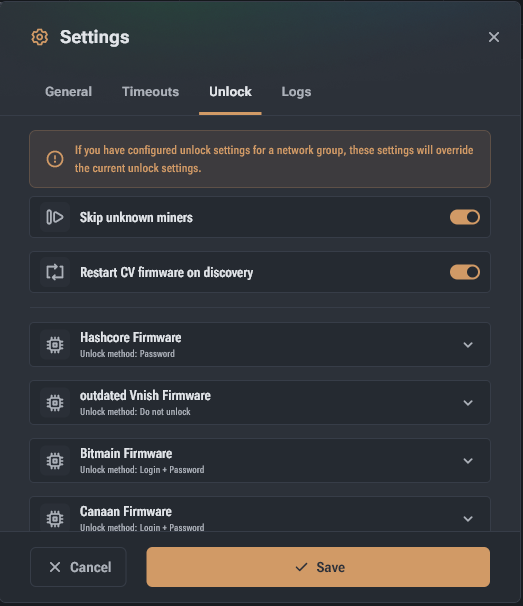Click the Settings gear icon in header

[39, 37]
